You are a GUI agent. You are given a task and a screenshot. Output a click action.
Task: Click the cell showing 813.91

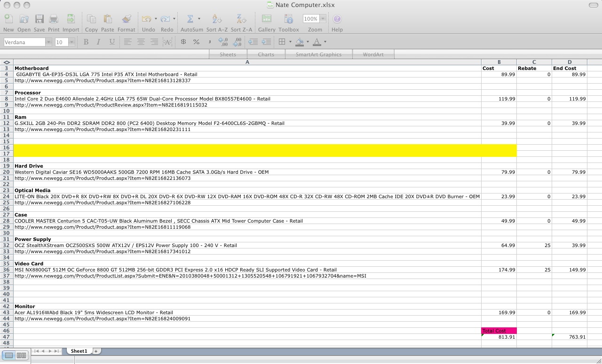pos(499,337)
